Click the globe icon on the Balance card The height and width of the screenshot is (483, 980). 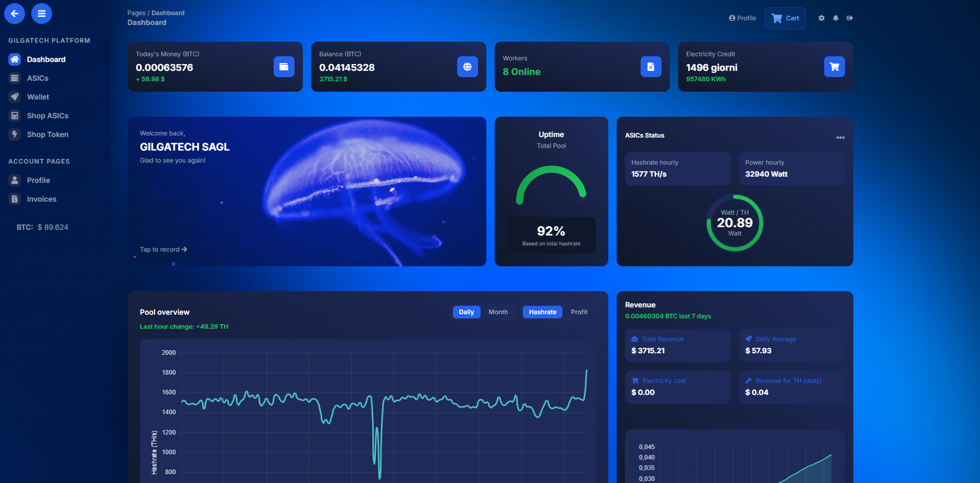467,66
